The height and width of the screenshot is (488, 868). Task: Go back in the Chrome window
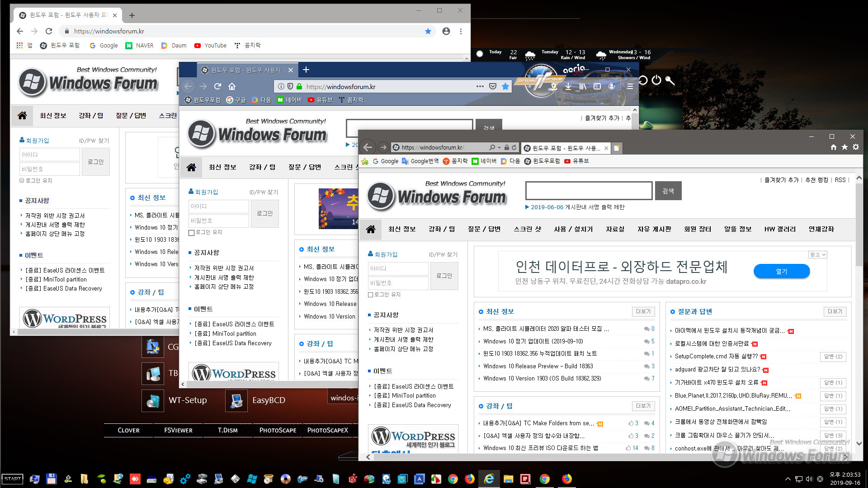(x=20, y=31)
